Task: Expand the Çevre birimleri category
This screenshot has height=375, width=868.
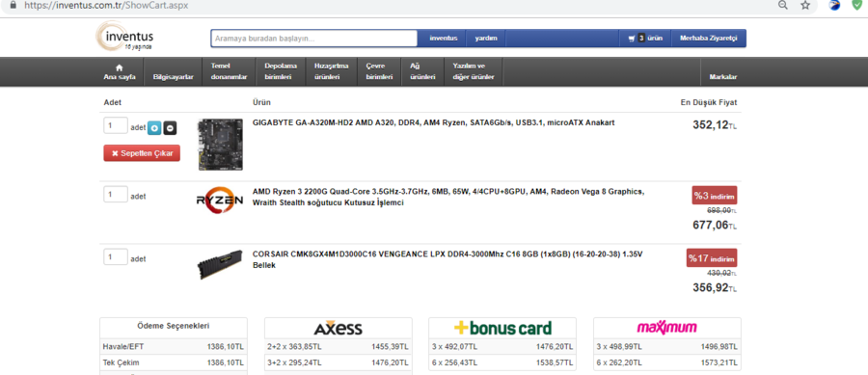Action: (x=379, y=72)
